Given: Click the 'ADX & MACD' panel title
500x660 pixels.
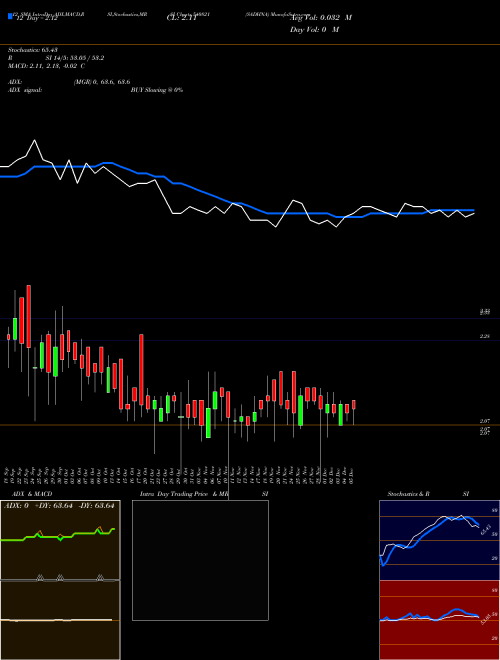Looking at the screenshot, I should [32, 494].
